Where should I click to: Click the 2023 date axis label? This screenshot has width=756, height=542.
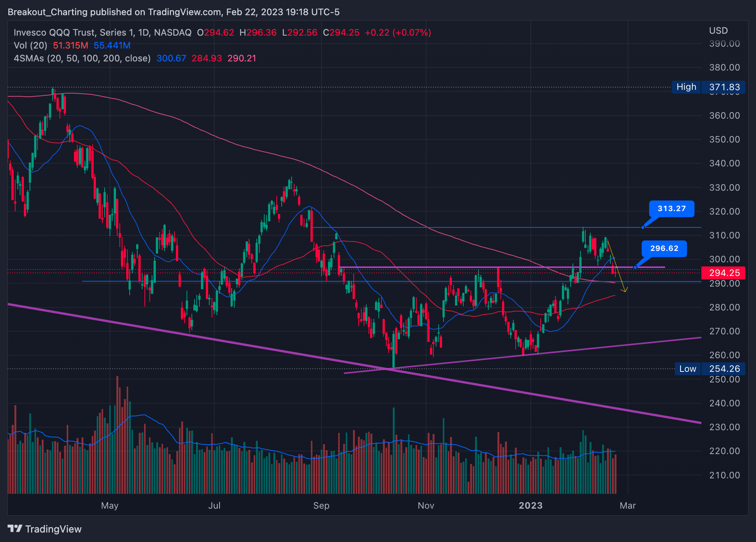pyautogui.click(x=530, y=506)
